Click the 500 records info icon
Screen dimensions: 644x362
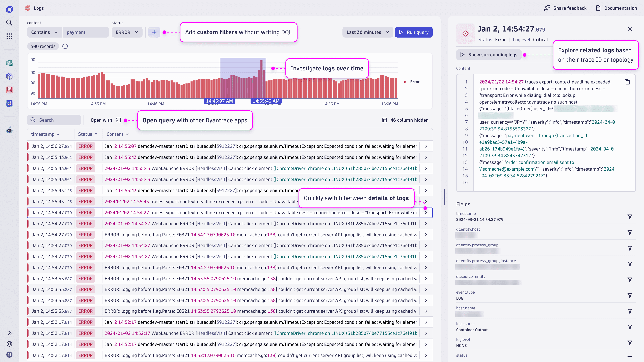tap(65, 46)
